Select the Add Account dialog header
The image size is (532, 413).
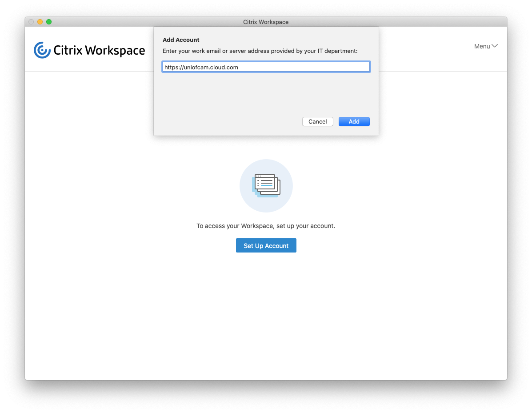181,40
